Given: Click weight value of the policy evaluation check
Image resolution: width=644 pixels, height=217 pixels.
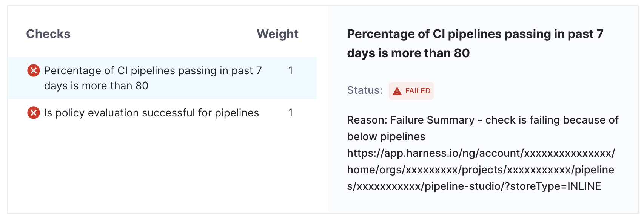Looking at the screenshot, I should [x=290, y=113].
